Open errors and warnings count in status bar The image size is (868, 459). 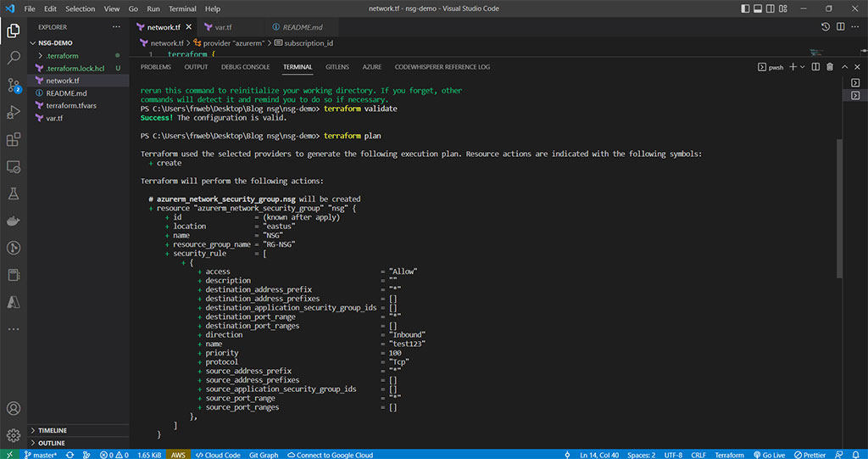tap(114, 455)
